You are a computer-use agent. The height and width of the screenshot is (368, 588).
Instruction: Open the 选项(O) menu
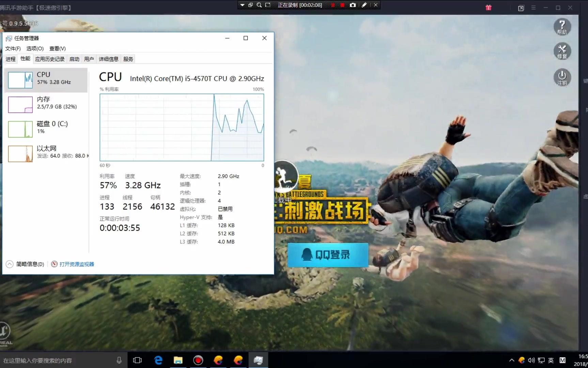(35, 48)
